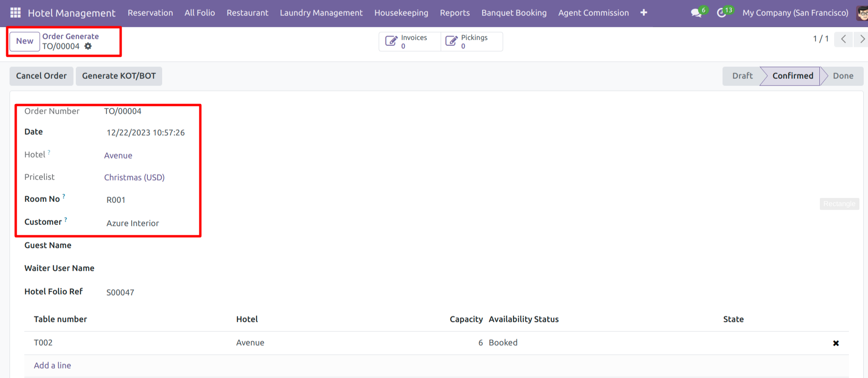Click the plus icon in the navbar
This screenshot has width=868, height=378.
643,13
